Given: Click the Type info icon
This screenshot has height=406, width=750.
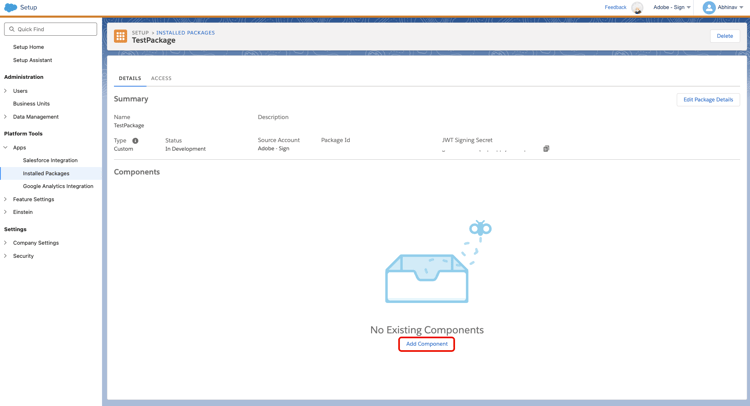Looking at the screenshot, I should tap(135, 141).
